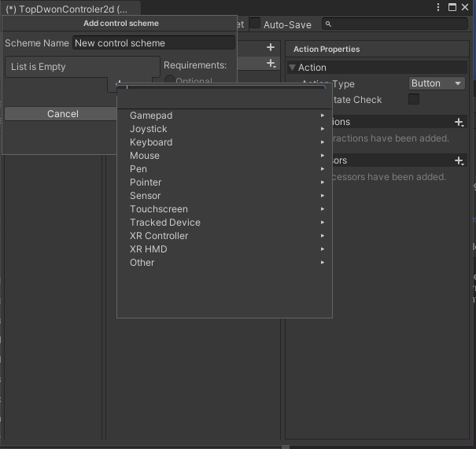Click the search field in the toolbar
Screen dimensions: 476x449
395,24
